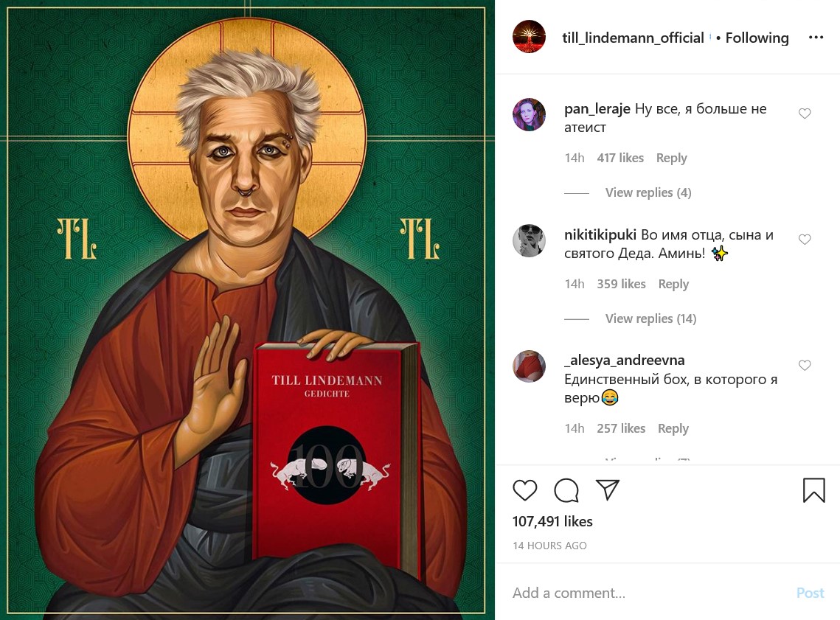
Task: Open the icon-style portrait post image
Action: click(x=247, y=310)
